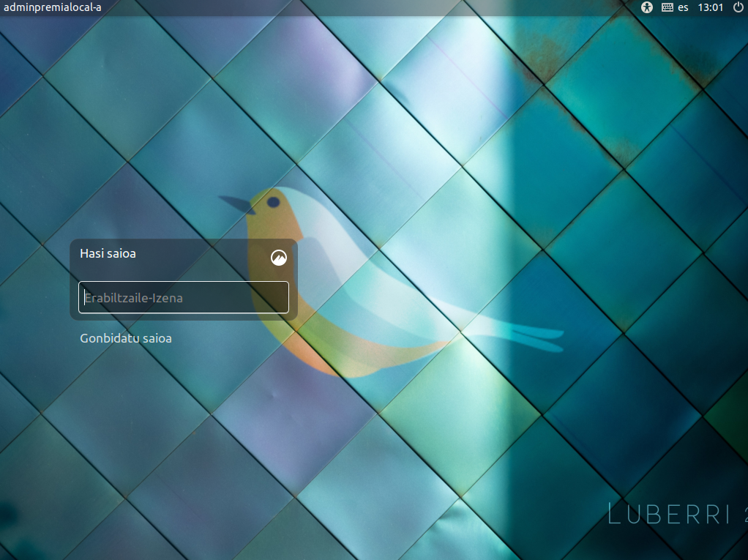Start the Gonbidatu saioa guest session
Screen dimensions: 748x560
coord(126,338)
